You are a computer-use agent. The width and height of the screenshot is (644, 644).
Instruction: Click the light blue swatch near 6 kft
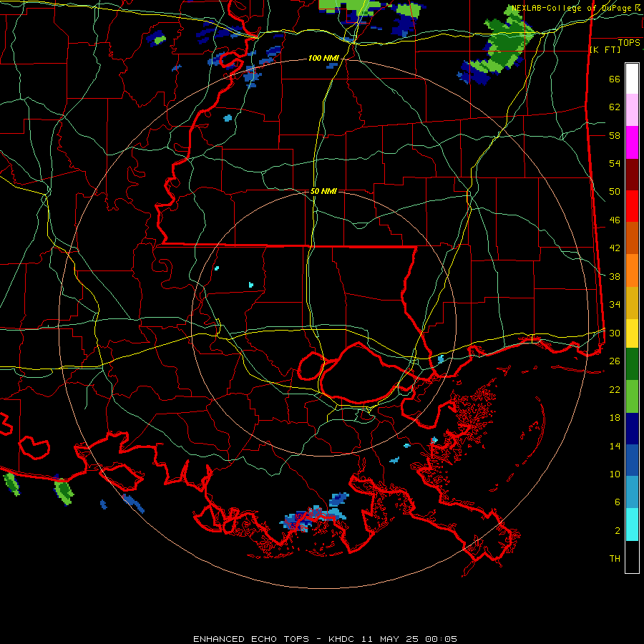tap(632, 492)
